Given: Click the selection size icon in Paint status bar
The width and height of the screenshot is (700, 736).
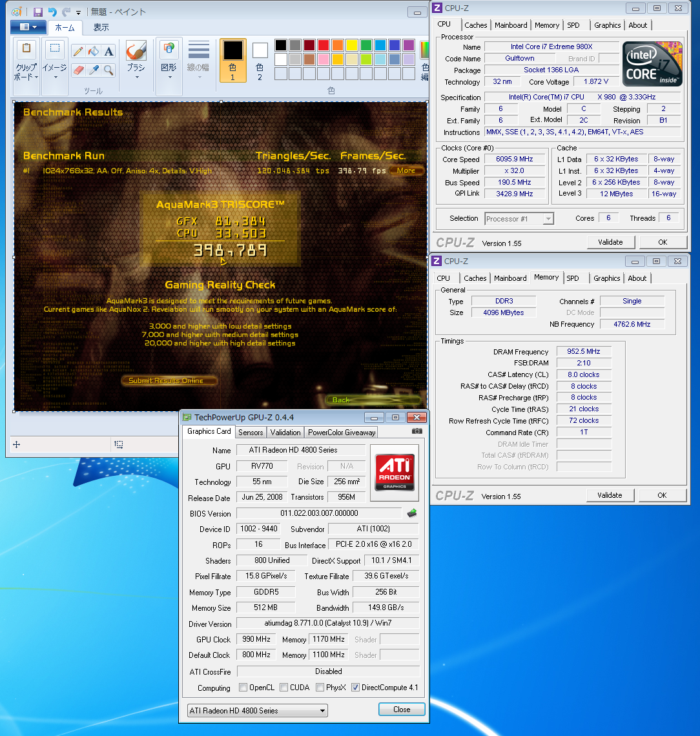Looking at the screenshot, I should click(x=118, y=445).
